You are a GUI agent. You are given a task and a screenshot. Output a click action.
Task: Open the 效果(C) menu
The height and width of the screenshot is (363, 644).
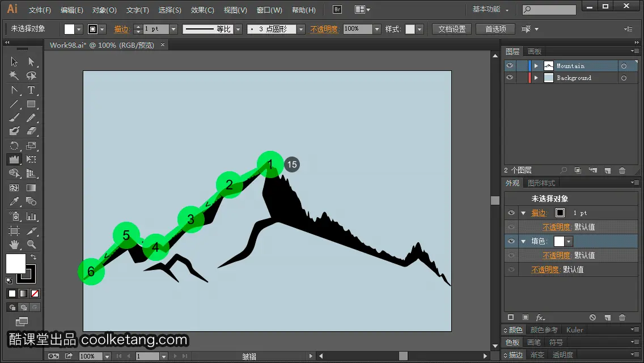click(x=202, y=10)
